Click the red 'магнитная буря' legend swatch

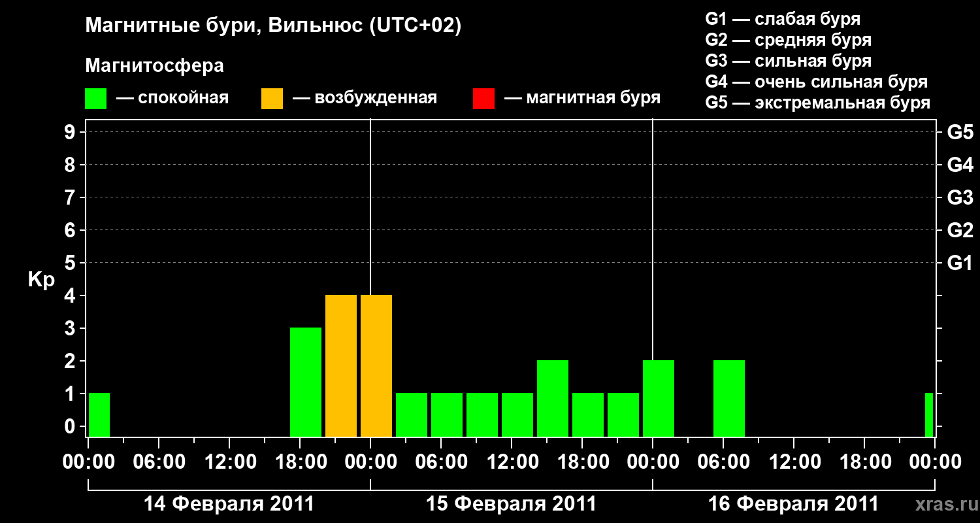(x=483, y=98)
